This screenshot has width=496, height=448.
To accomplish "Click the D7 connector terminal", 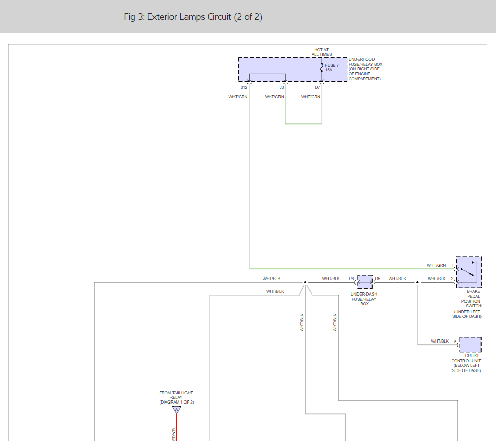I will [x=322, y=82].
